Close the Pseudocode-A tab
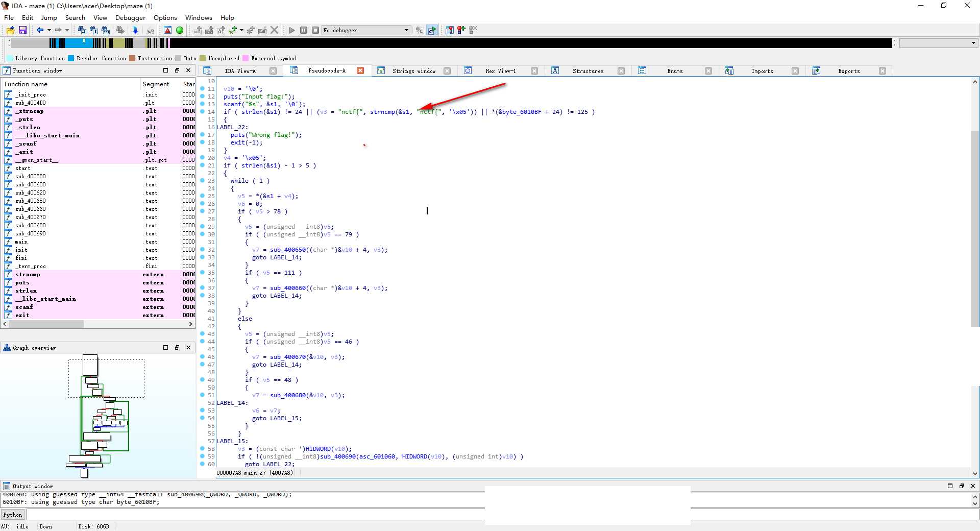The width and height of the screenshot is (980, 531). [360, 70]
